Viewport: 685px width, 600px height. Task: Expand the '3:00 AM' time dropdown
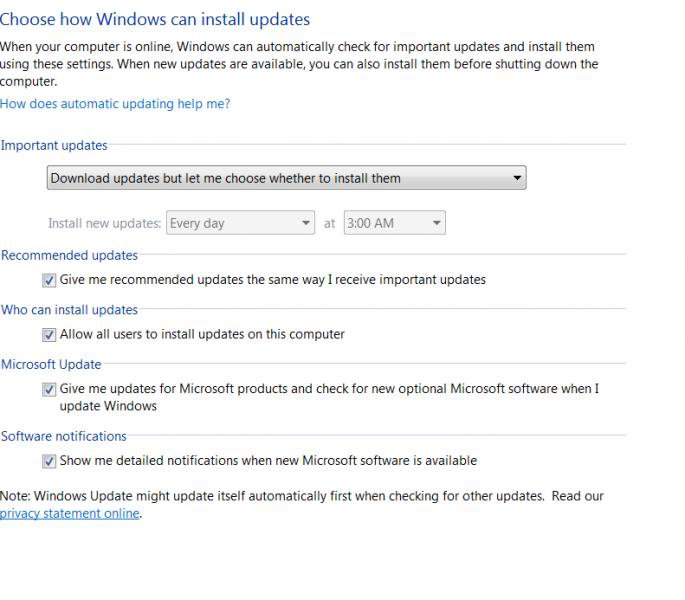pos(394,223)
